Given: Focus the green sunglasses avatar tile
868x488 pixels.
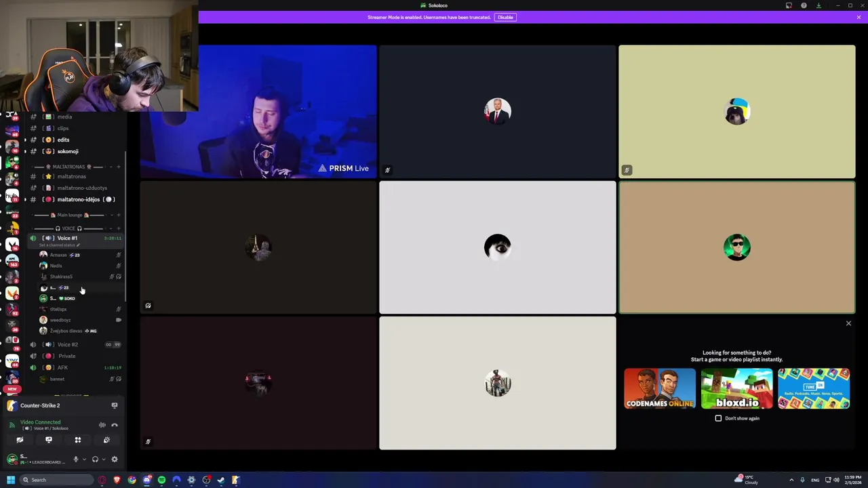Looking at the screenshot, I should click(737, 247).
